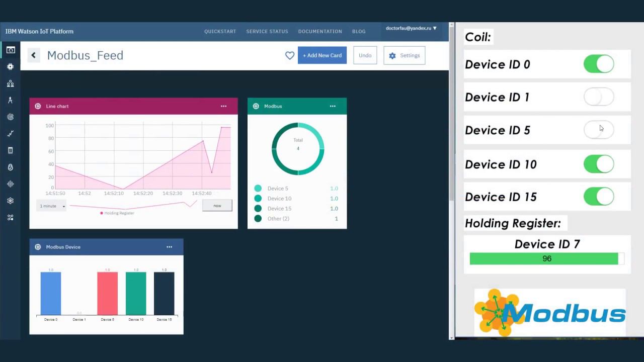Click the blue Device 0 bar
This screenshot has width=644, height=362.
(x=51, y=294)
